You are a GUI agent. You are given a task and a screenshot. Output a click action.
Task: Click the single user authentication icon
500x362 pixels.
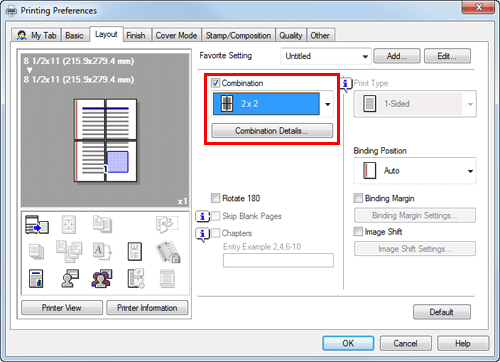pos(70,279)
